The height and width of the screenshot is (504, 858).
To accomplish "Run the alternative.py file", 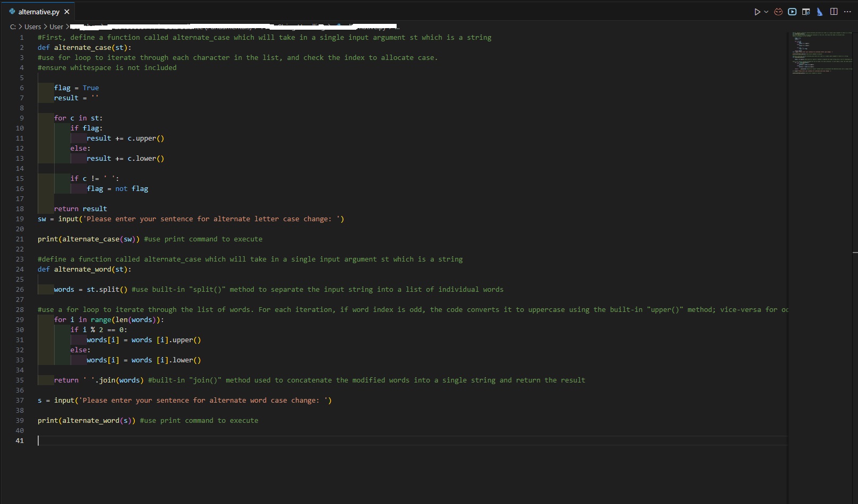I will [758, 11].
